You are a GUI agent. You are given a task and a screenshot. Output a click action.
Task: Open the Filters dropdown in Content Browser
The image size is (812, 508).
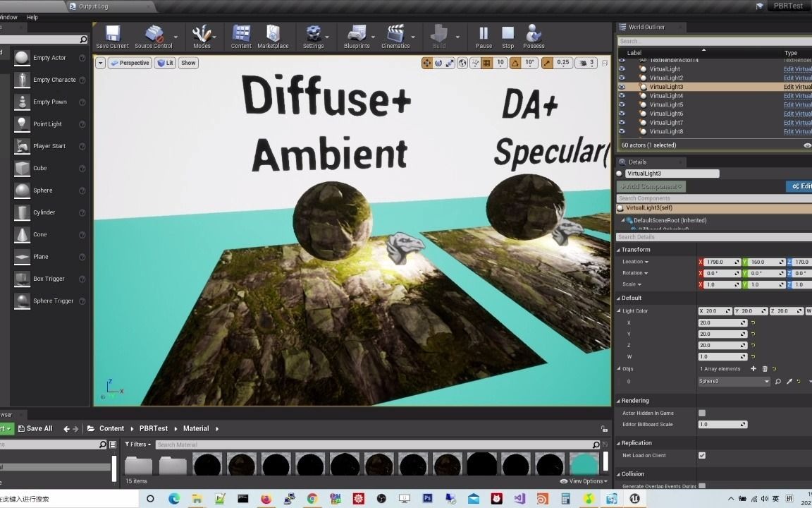(137, 445)
